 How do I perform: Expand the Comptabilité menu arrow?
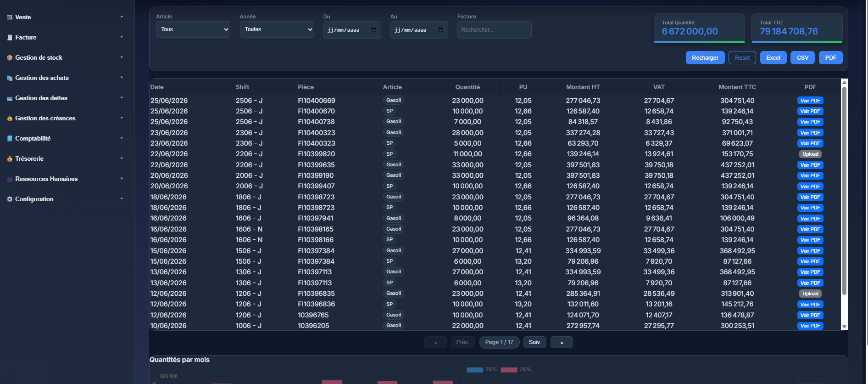pyautogui.click(x=122, y=138)
